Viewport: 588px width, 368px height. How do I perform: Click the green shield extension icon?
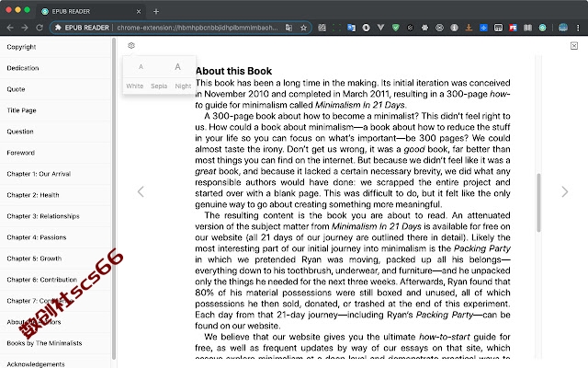tap(396, 28)
